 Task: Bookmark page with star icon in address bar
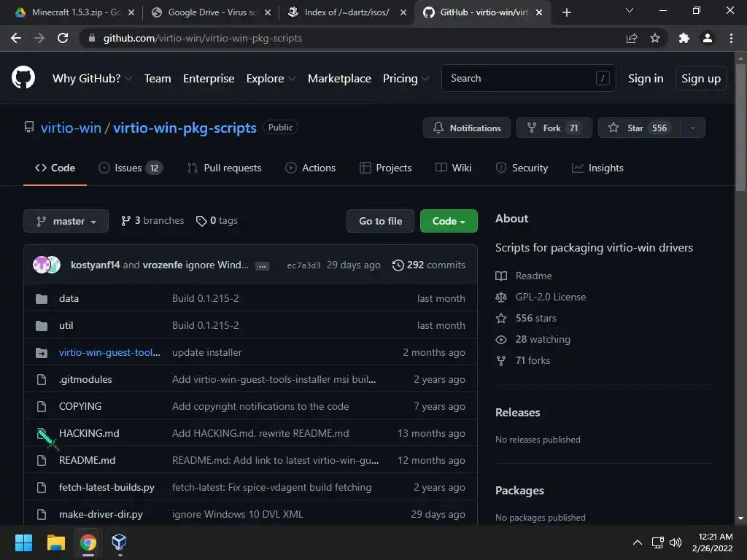tap(655, 38)
